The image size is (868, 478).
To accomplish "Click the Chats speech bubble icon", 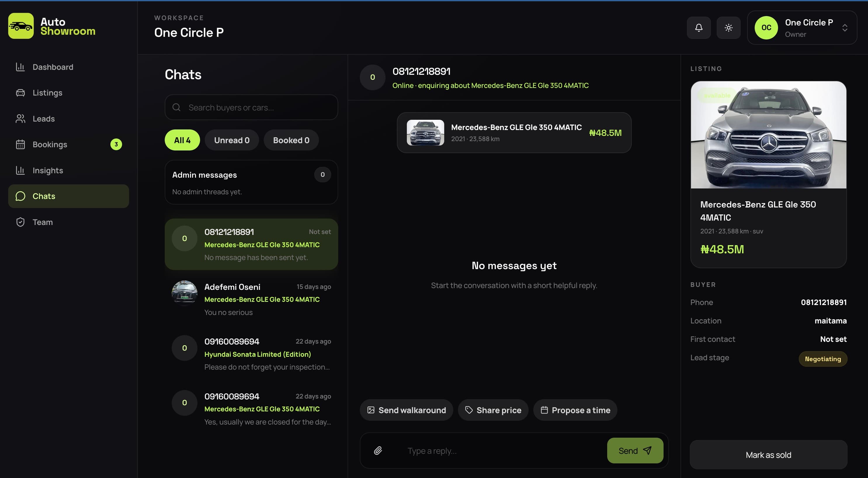I will [20, 196].
